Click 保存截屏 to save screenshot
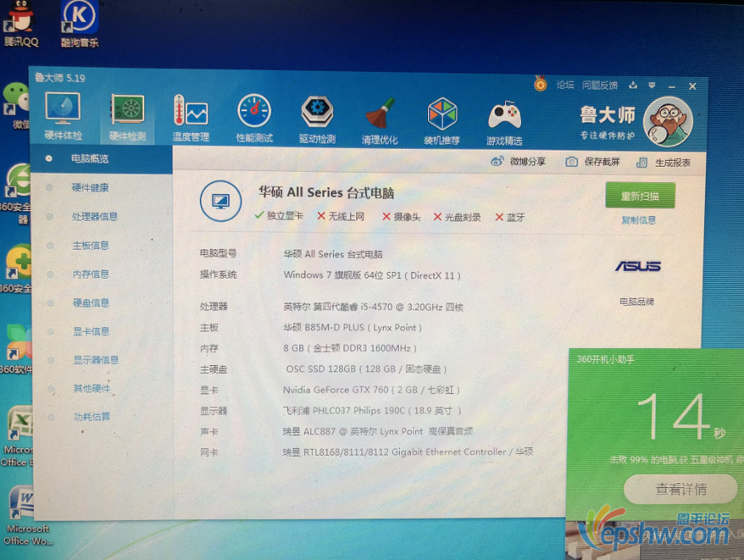 click(x=592, y=163)
